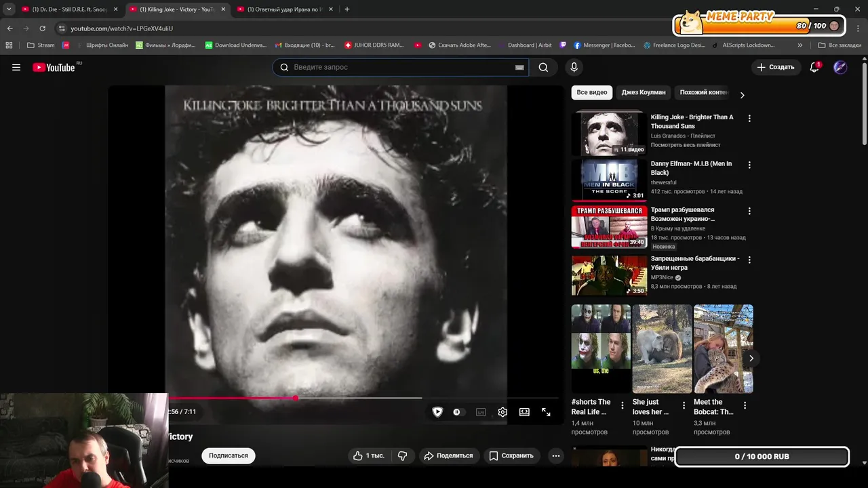Screen dimensions: 868x488
Task: Open the Joker shorts thumbnail
Action: (x=601, y=348)
